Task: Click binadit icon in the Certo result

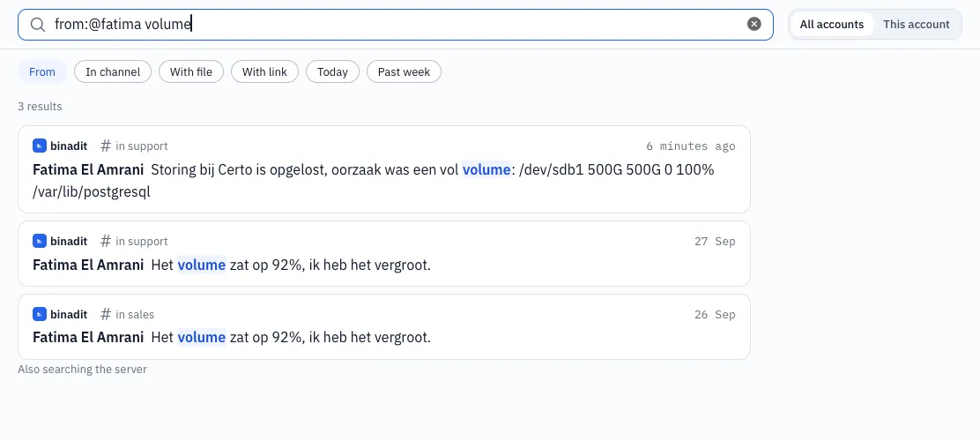Action: (x=40, y=146)
